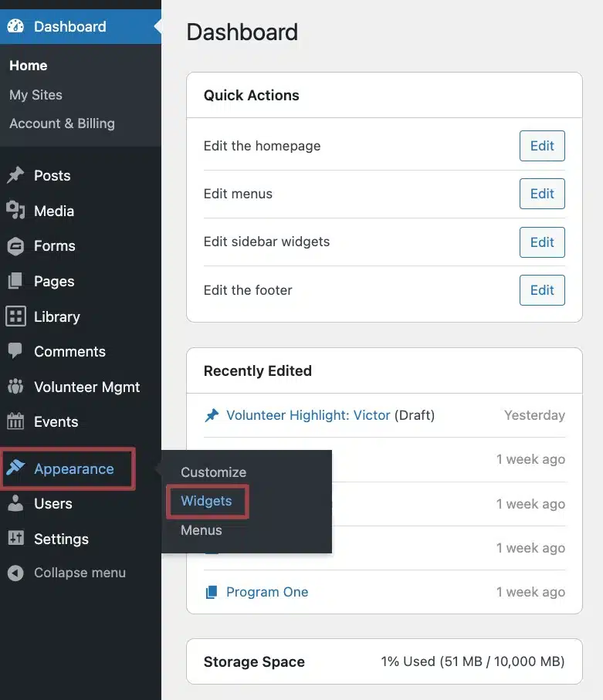
Task: Click 'Edit the homepage' text
Action: tap(263, 146)
